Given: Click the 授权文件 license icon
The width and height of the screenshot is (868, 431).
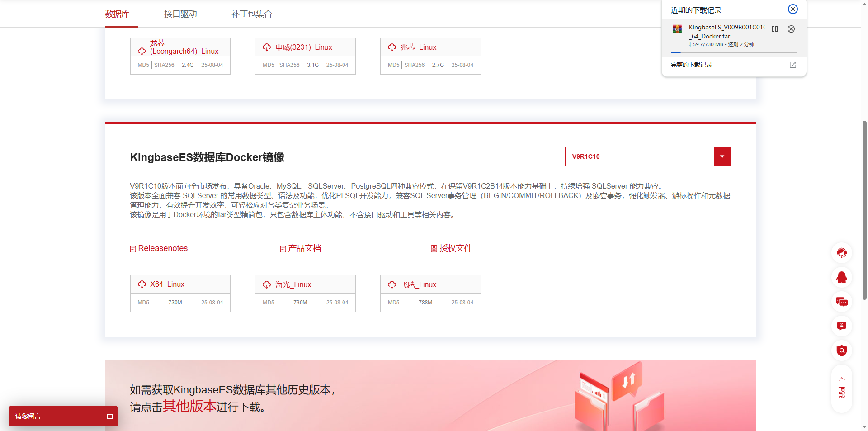Looking at the screenshot, I should 434,249.
